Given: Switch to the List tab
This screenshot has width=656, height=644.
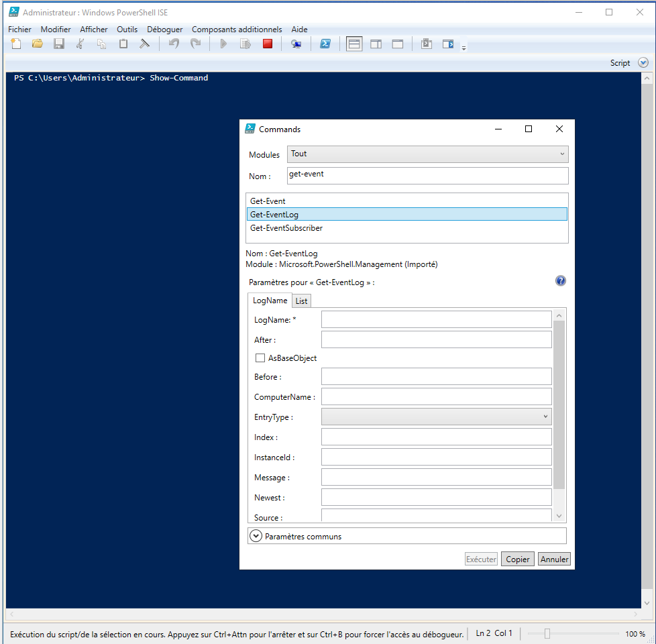Looking at the screenshot, I should point(301,300).
